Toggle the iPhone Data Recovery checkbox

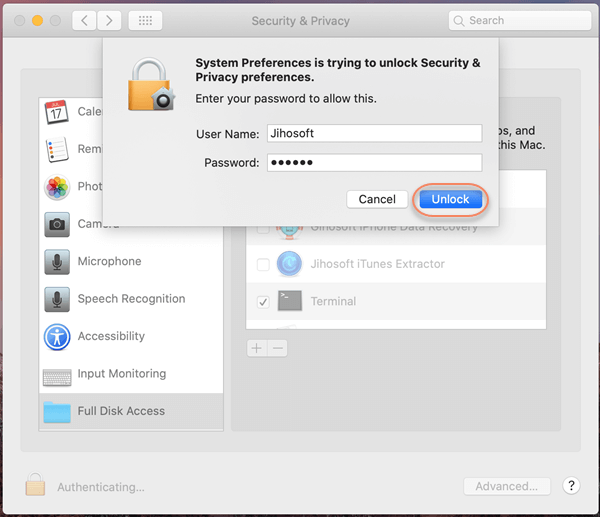tap(263, 229)
